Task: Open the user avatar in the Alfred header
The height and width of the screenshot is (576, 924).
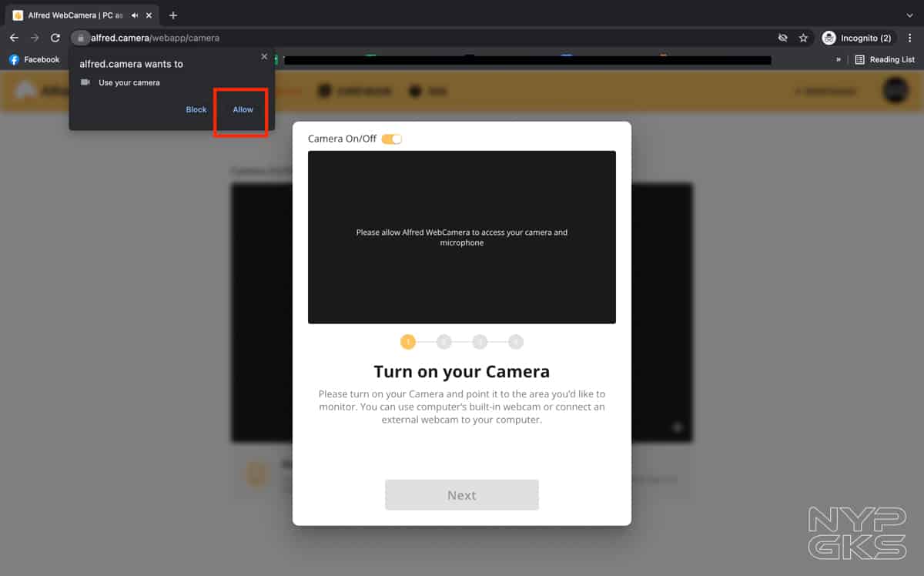Action: tap(896, 90)
